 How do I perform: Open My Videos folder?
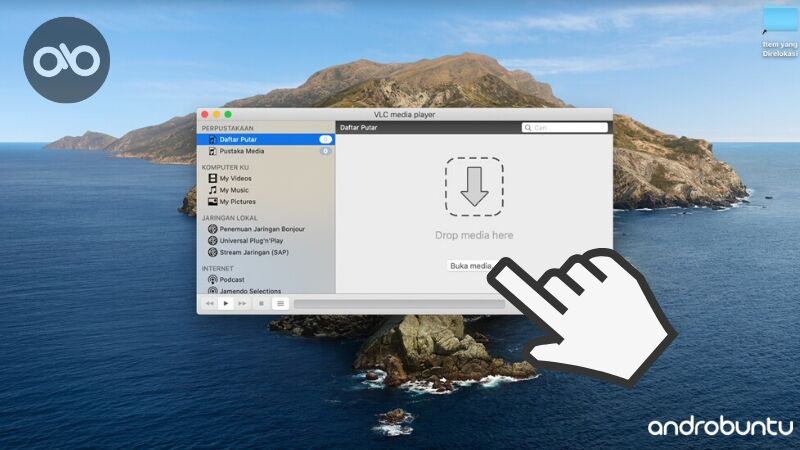point(235,179)
